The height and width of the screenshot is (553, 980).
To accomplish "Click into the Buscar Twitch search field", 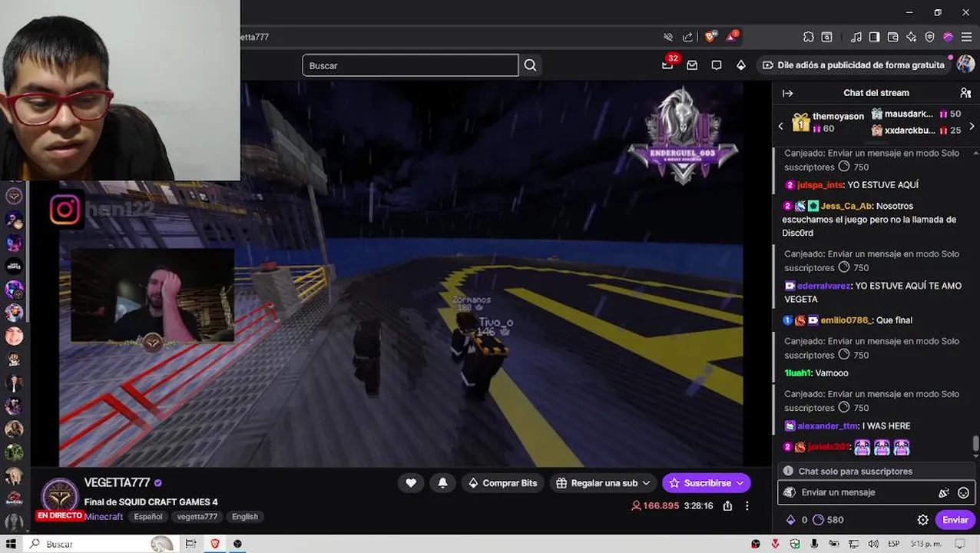I will pyautogui.click(x=410, y=65).
